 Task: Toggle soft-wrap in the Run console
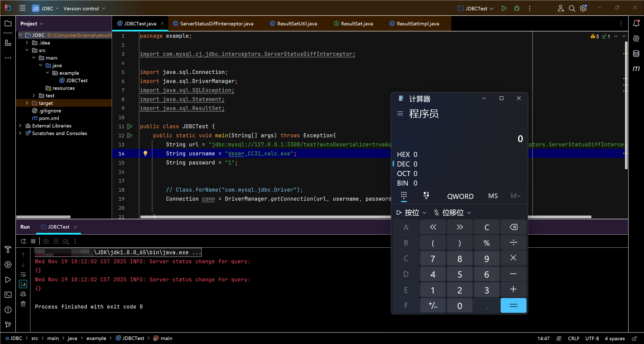click(x=23, y=274)
